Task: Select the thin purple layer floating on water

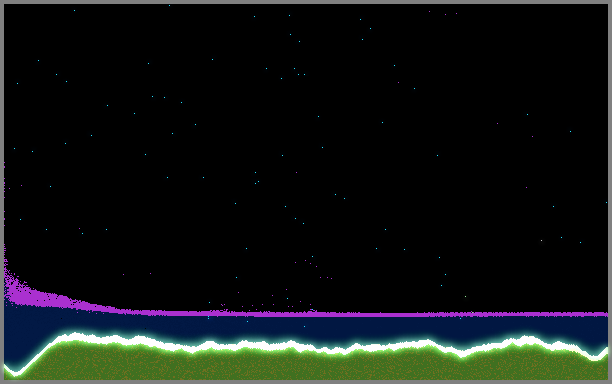Action: pyautogui.click(x=390, y=314)
